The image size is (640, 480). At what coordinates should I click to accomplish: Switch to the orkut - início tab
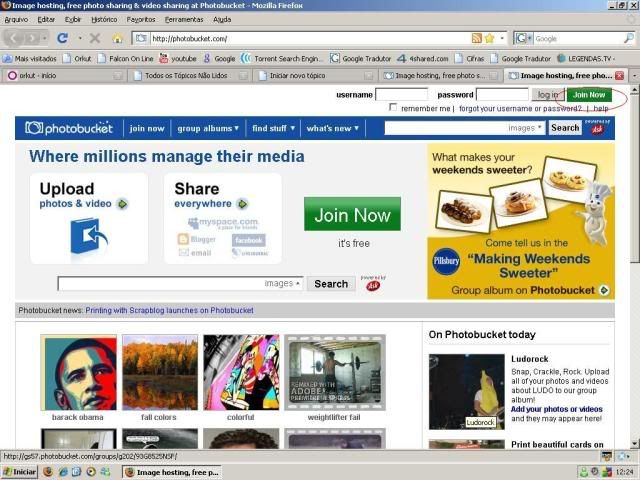[x=64, y=76]
